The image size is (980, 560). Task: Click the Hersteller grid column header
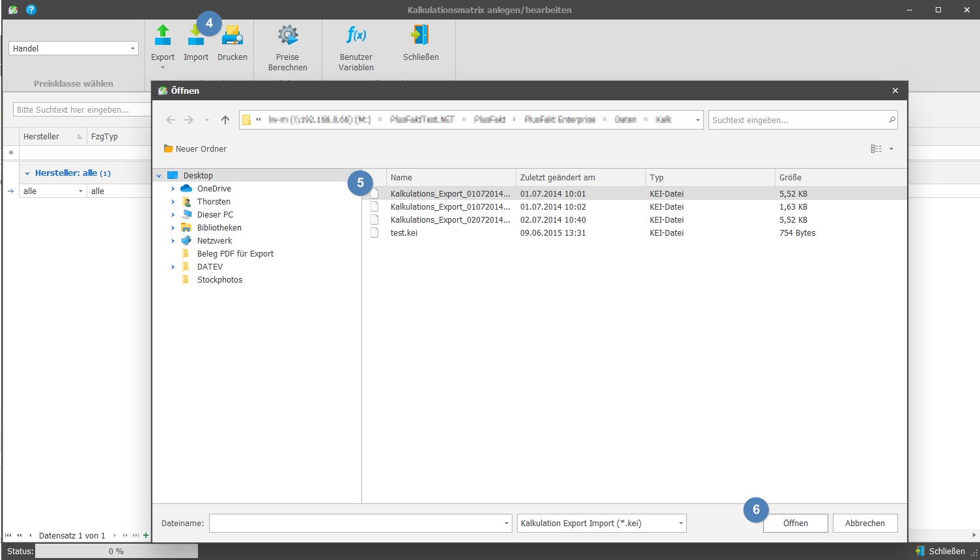(53, 136)
